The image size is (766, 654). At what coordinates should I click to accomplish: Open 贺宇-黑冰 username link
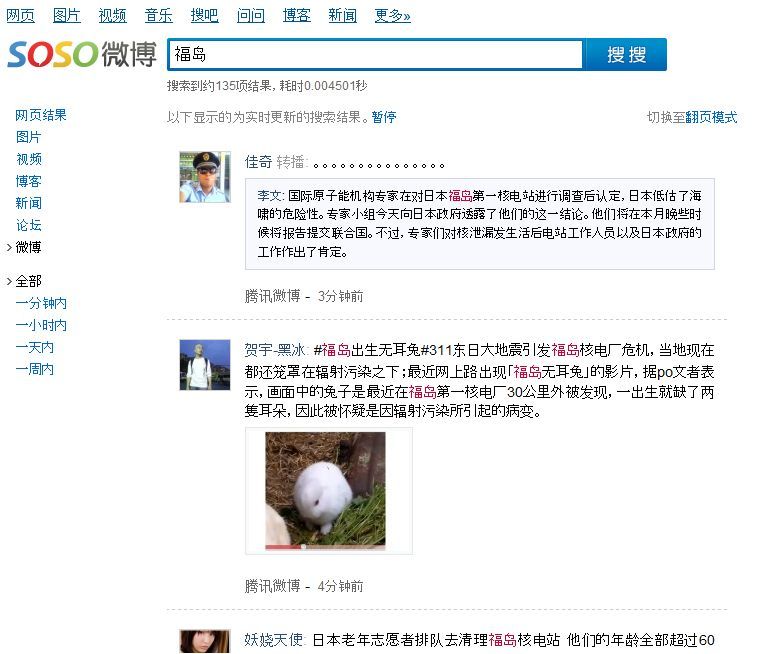coord(275,350)
